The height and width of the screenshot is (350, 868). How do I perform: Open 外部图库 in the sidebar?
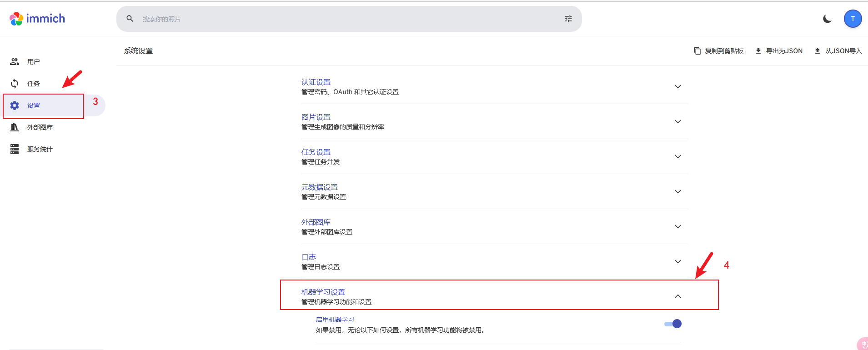(40, 127)
